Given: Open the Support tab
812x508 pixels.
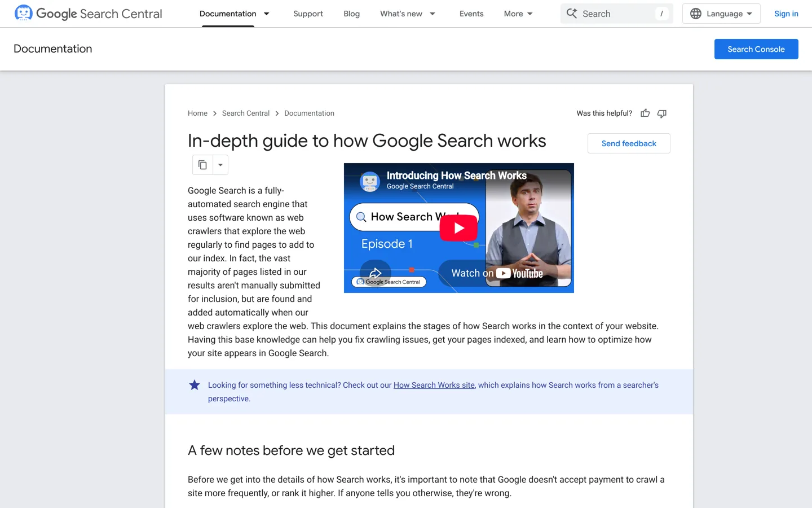Looking at the screenshot, I should pos(308,14).
